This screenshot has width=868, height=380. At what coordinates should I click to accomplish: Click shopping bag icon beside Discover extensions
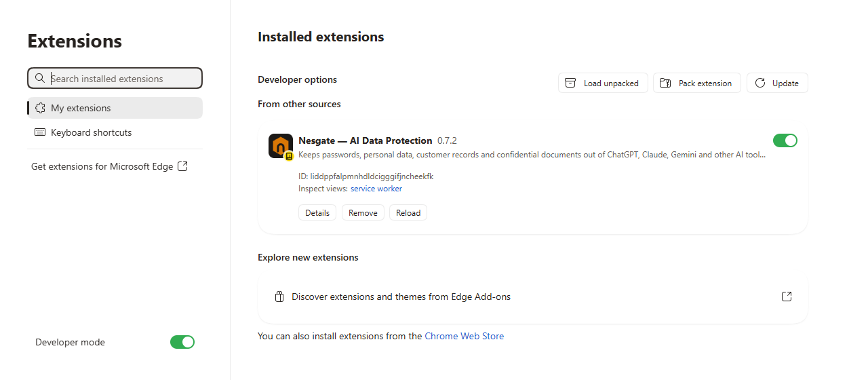[279, 297]
